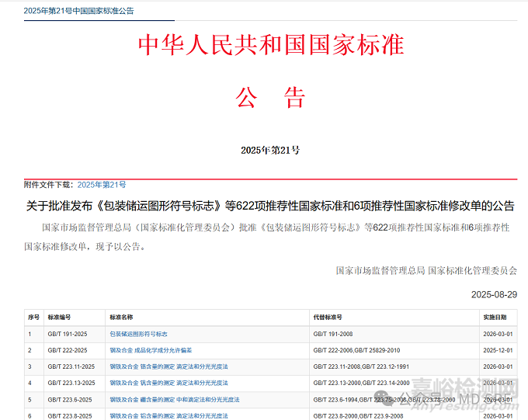Click the bold announcement title about 622项推荐性国家标准
Screen dimensions: 528x420
coord(270,207)
